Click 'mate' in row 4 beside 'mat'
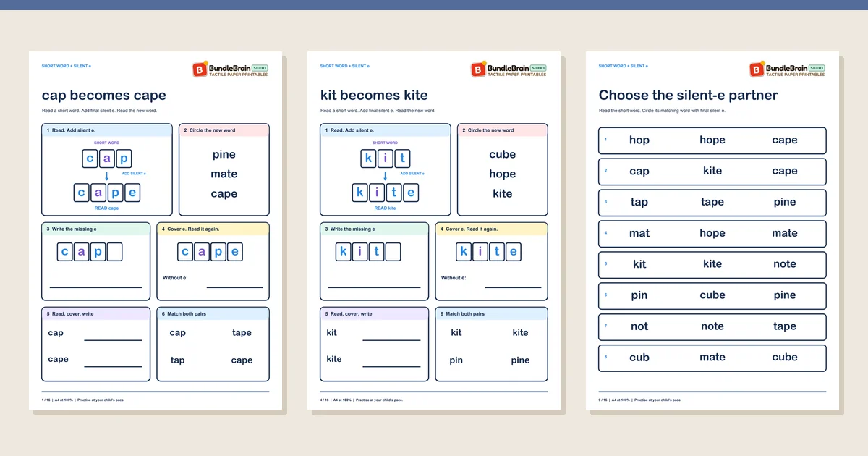This screenshot has width=868, height=456. [x=785, y=233]
